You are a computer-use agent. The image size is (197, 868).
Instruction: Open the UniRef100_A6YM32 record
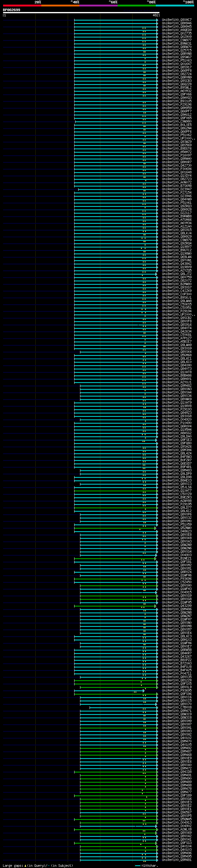pyautogui.click(x=177, y=91)
